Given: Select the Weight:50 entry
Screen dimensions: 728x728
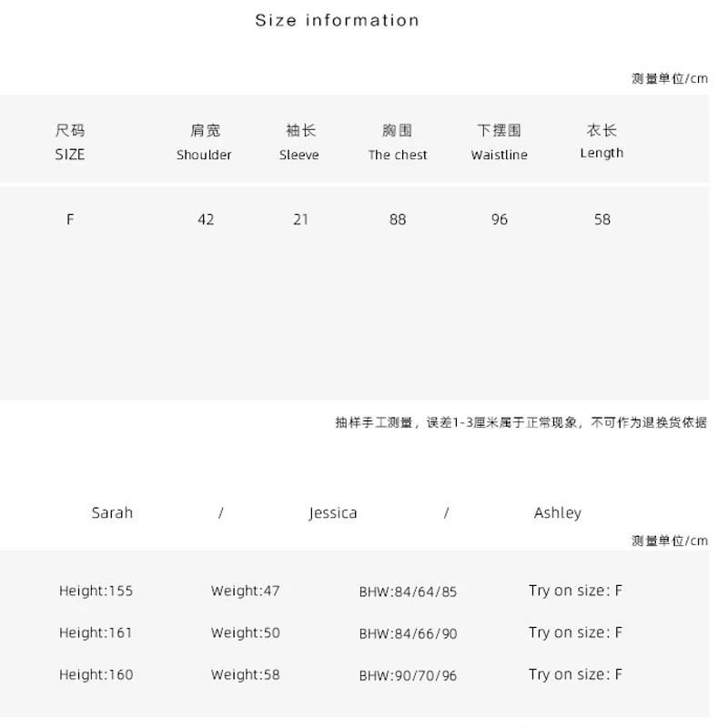Looking at the screenshot, I should pyautogui.click(x=246, y=632).
